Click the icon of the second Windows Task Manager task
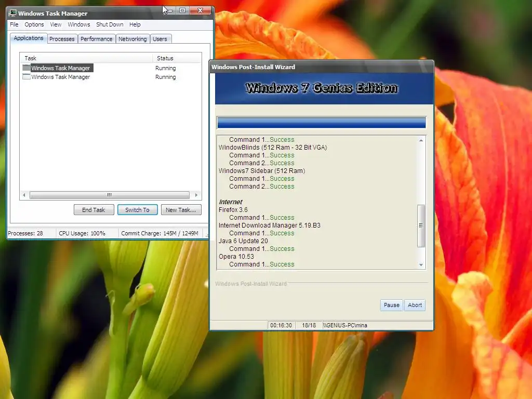532x399 pixels. tap(26, 77)
